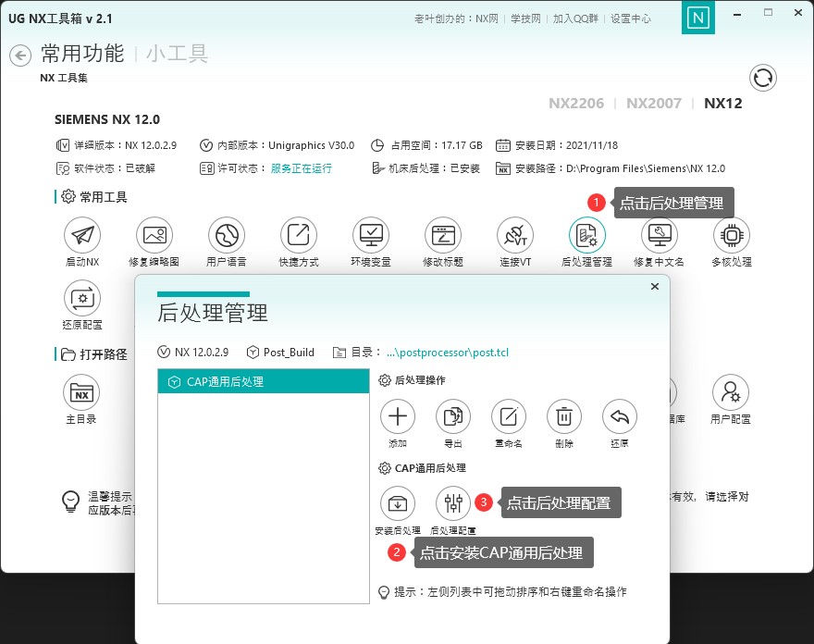
Task: Launch NX with the 启动NX icon
Action: click(x=82, y=235)
